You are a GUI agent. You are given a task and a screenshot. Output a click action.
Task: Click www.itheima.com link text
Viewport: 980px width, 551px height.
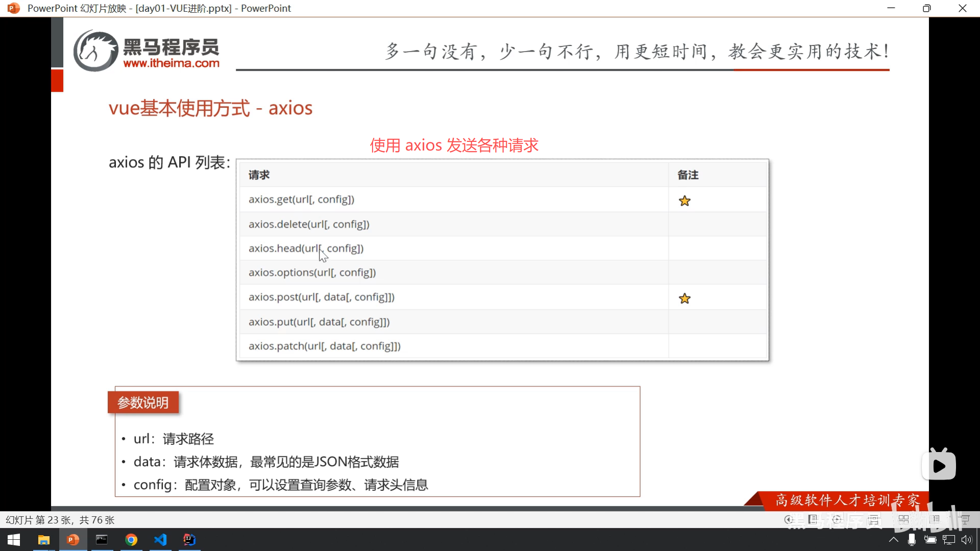click(171, 63)
